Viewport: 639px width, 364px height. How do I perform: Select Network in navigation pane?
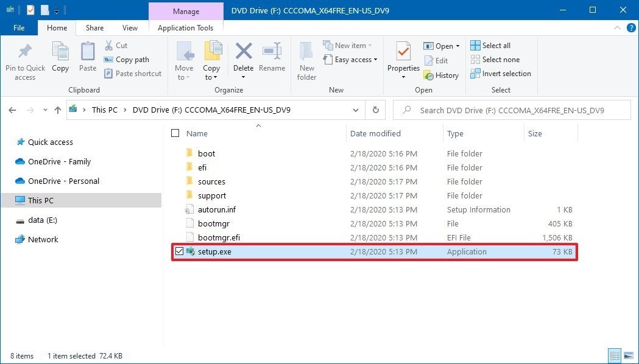coord(43,239)
